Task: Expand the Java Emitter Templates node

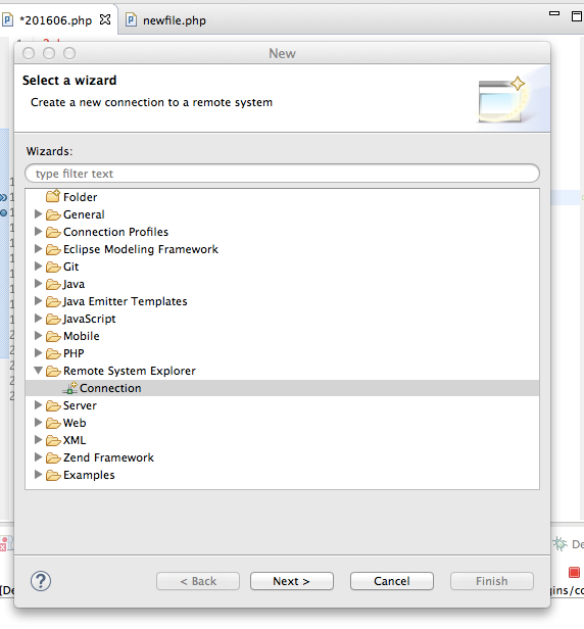Action: pos(38,301)
